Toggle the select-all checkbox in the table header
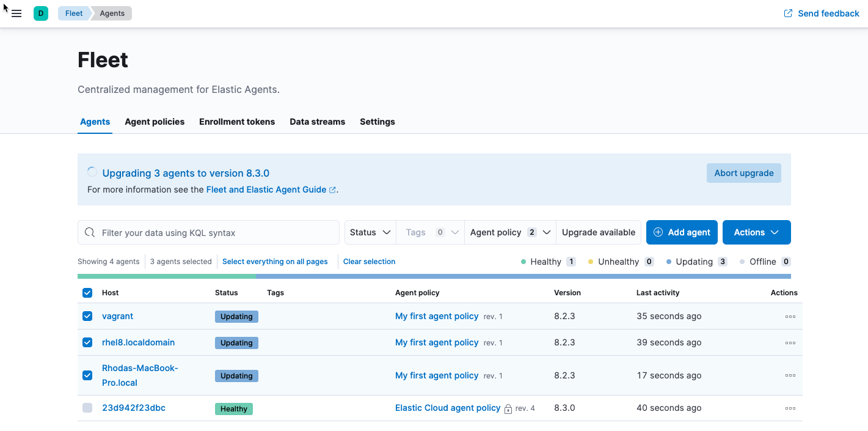This screenshot has width=868, height=431. coord(87,292)
